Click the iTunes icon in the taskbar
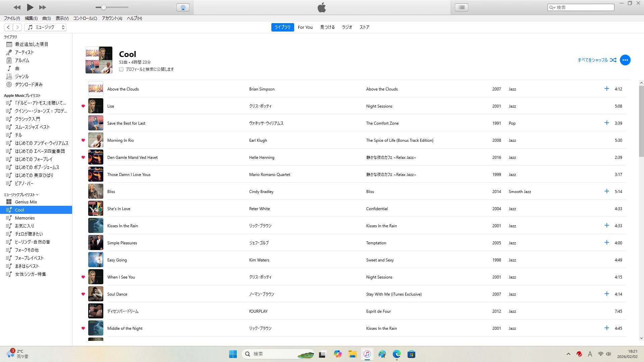Viewport: 644px width, 362px height. pyautogui.click(x=367, y=354)
